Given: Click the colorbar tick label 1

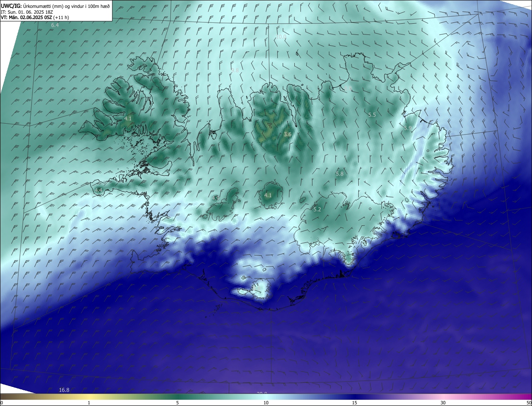Looking at the screenshot, I should click(89, 403).
